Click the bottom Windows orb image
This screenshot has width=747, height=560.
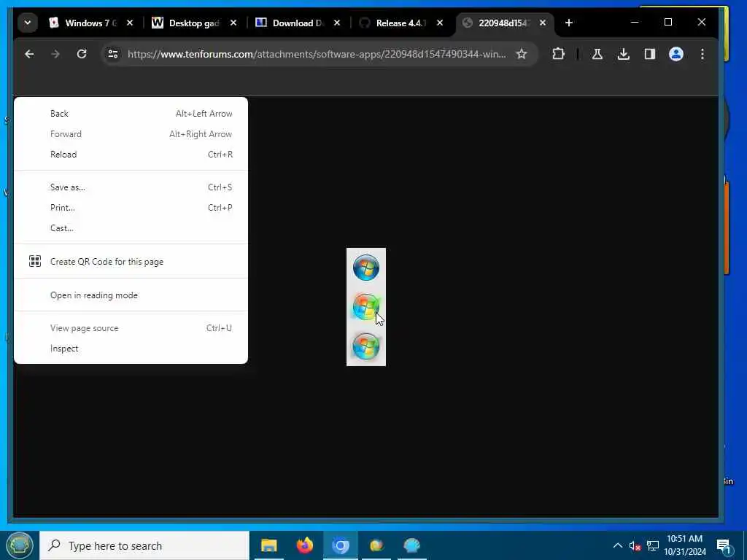pos(366,346)
